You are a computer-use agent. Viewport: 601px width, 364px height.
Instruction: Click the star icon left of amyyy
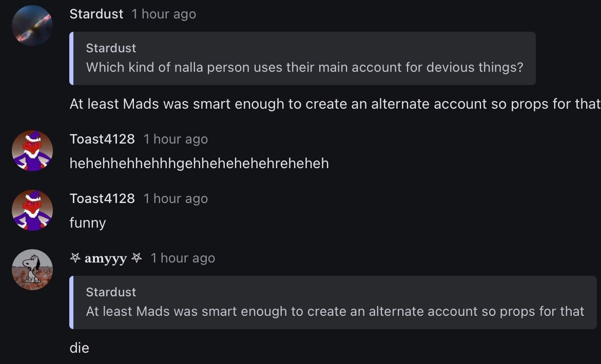point(75,258)
